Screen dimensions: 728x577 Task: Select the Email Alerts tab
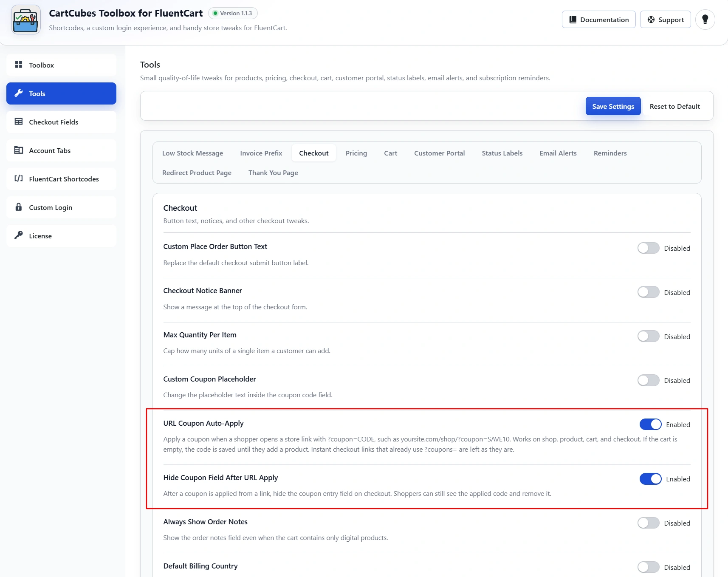(558, 153)
